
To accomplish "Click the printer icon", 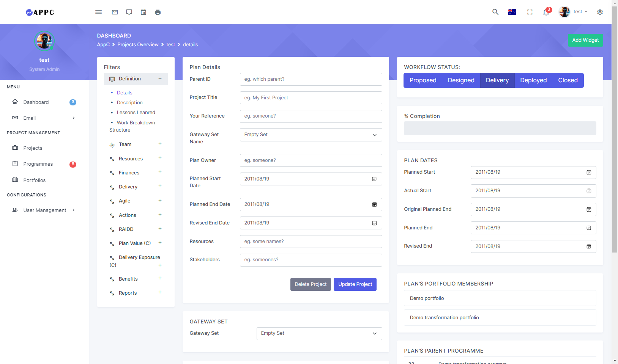I will click(158, 12).
